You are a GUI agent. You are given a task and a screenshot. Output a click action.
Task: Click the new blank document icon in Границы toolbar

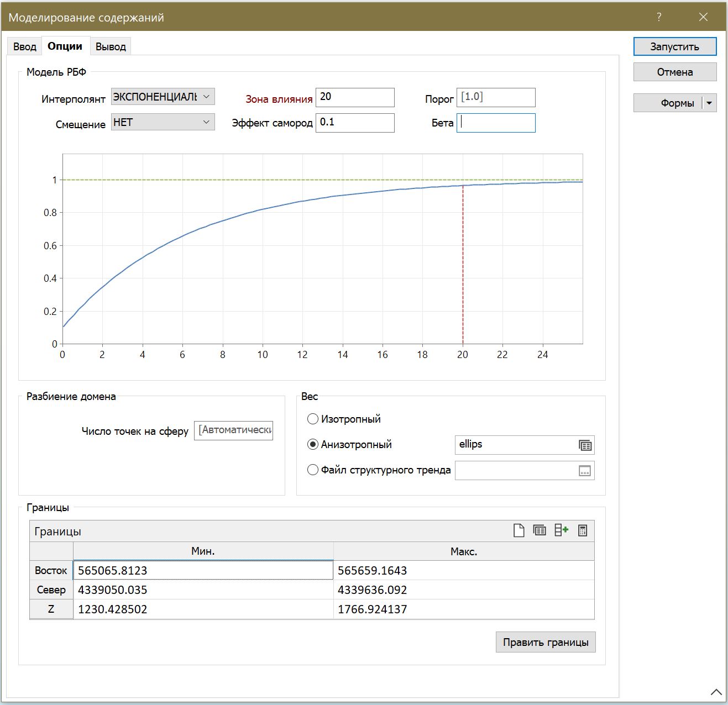click(x=518, y=531)
